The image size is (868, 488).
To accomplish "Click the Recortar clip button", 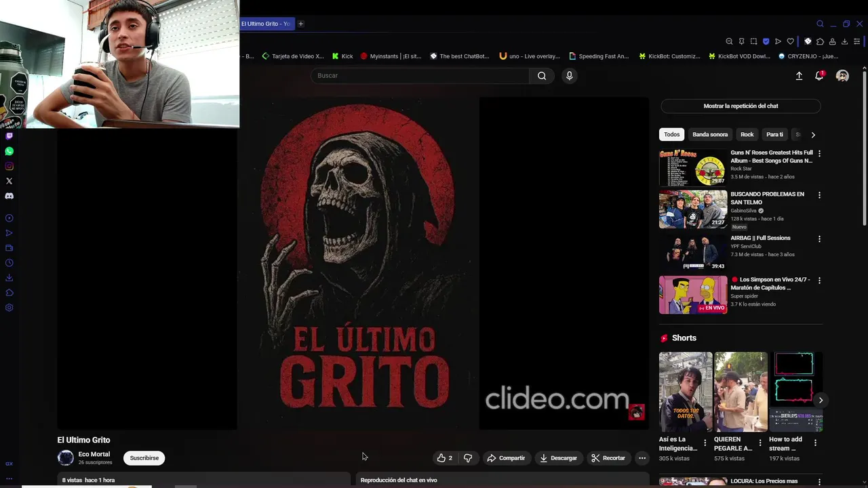I will [x=608, y=458].
